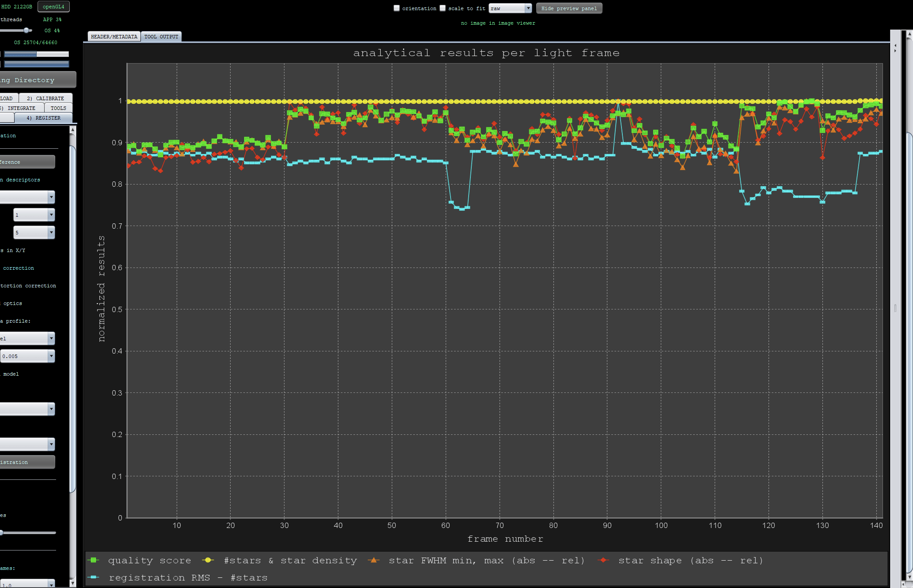
Task: Click the threads slider handle
Action: pyautogui.click(x=27, y=30)
